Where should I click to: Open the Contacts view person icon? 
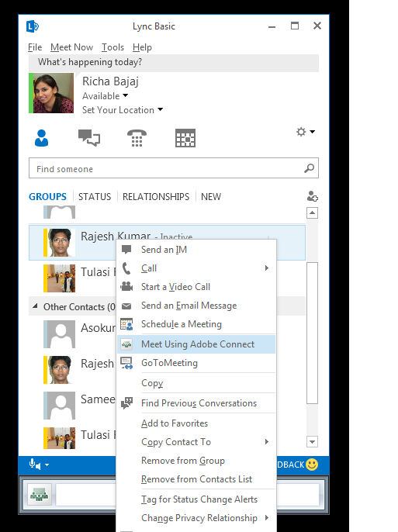[x=41, y=138]
